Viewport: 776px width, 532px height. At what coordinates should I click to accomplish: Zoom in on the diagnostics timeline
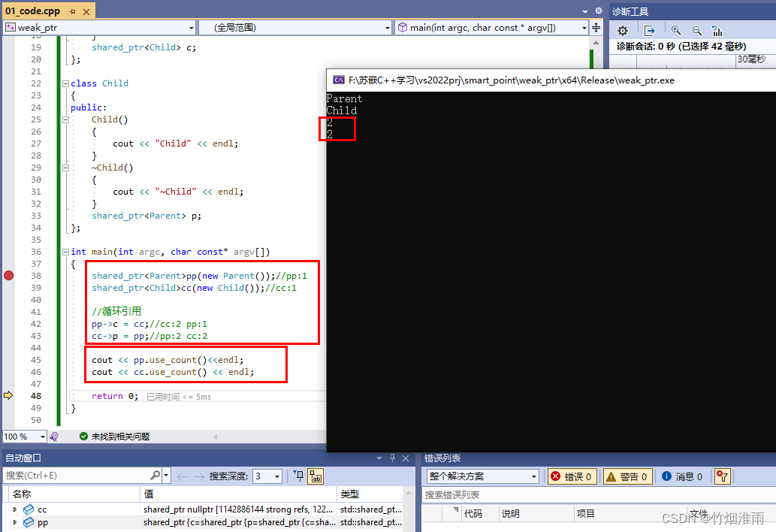pos(676,31)
